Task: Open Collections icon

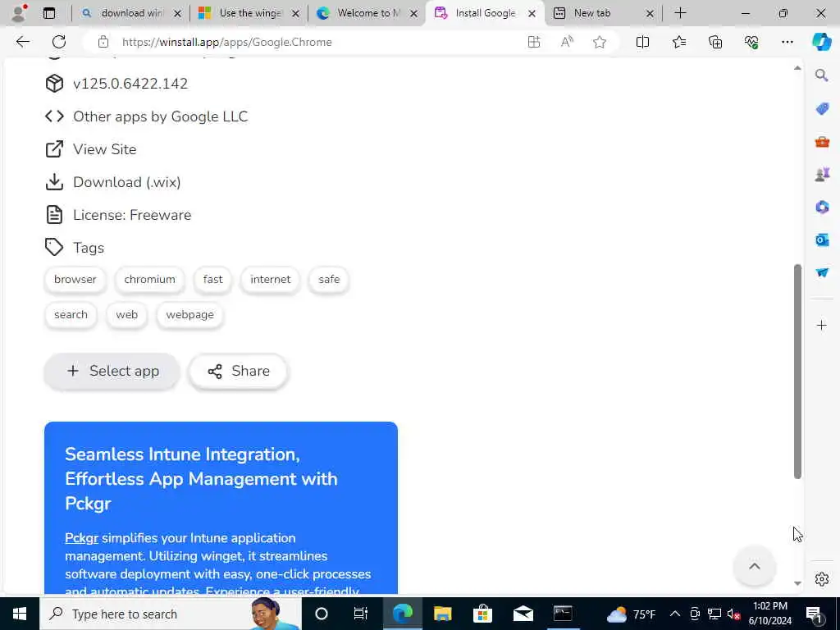Action: coord(715,42)
